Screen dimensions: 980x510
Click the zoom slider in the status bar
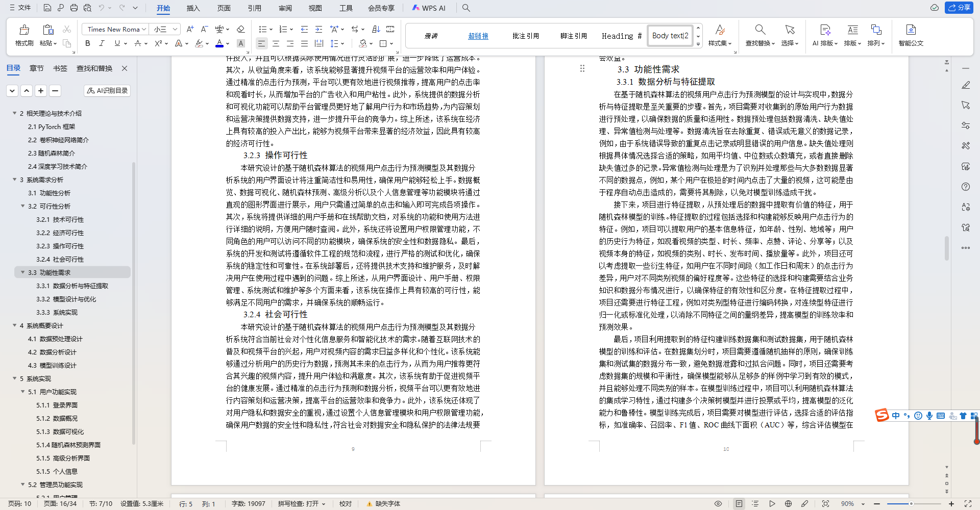(x=914, y=504)
